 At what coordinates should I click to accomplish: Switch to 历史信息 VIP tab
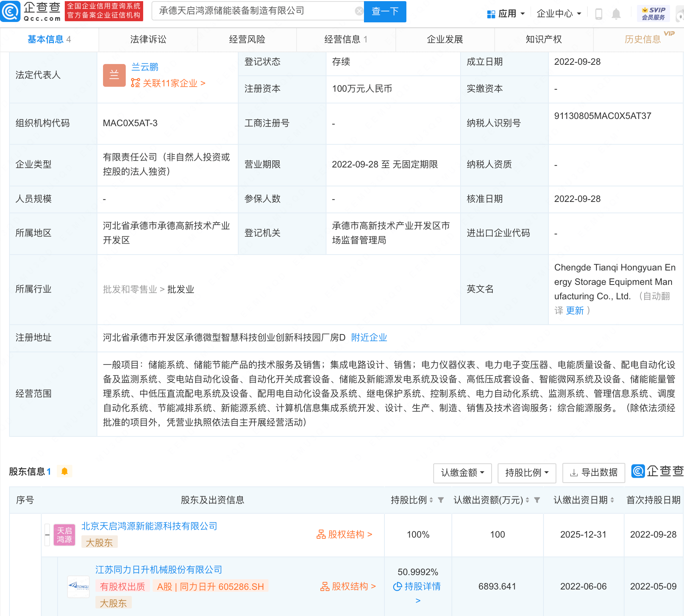(643, 39)
